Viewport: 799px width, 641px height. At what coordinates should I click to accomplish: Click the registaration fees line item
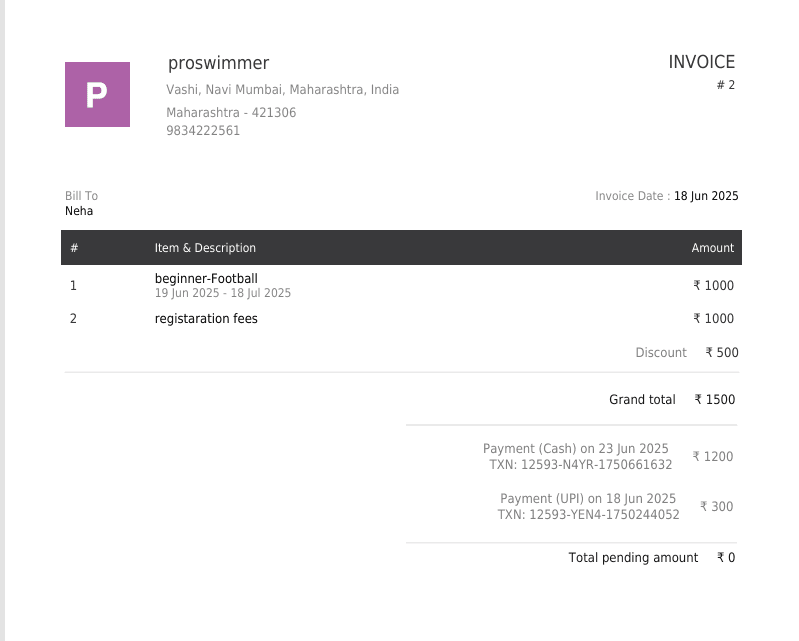(206, 319)
